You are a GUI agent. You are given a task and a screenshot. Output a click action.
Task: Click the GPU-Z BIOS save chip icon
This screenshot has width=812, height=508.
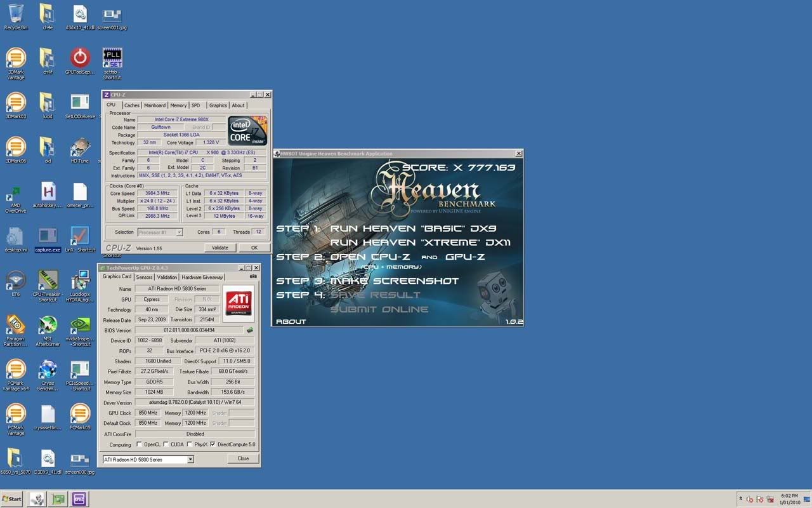click(x=250, y=330)
